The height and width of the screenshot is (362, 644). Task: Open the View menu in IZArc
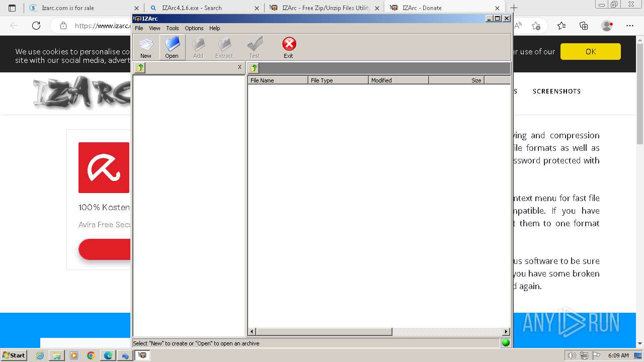click(154, 28)
